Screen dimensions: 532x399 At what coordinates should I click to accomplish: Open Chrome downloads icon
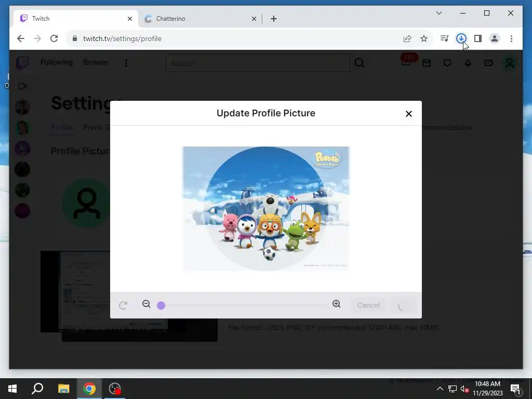[x=461, y=38]
